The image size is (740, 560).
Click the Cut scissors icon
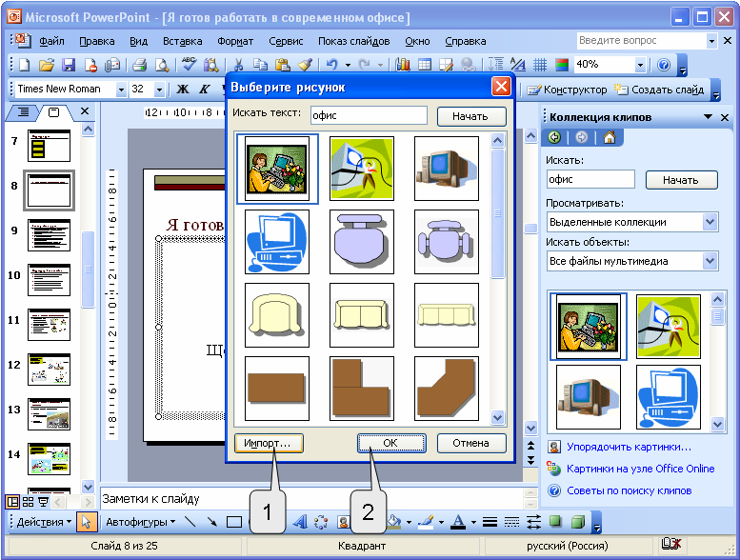[x=239, y=65]
